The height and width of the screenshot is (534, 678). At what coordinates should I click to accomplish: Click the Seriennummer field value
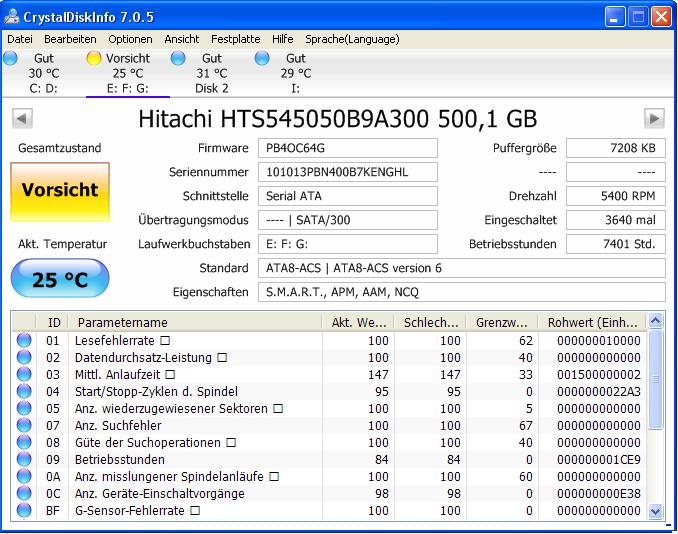pyautogui.click(x=348, y=172)
